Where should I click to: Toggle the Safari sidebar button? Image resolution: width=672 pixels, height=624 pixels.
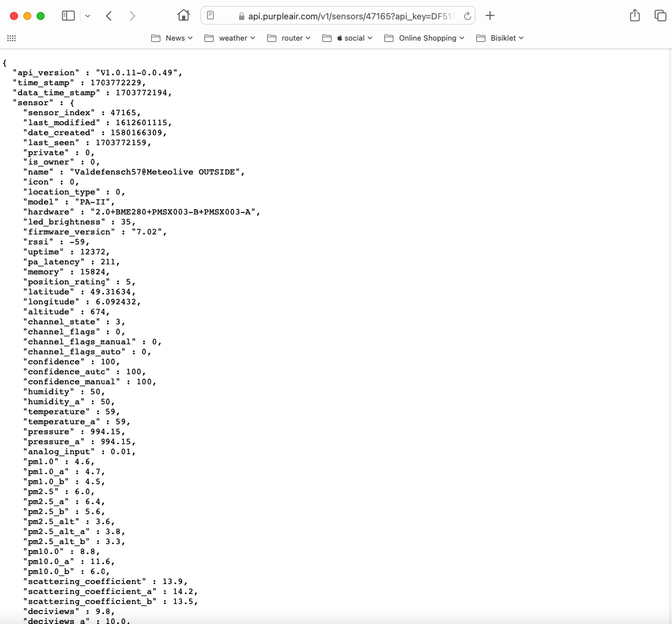coord(68,16)
